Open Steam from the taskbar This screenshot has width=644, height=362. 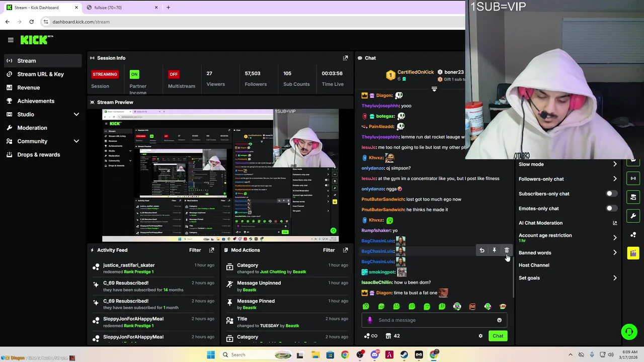pos(404,355)
